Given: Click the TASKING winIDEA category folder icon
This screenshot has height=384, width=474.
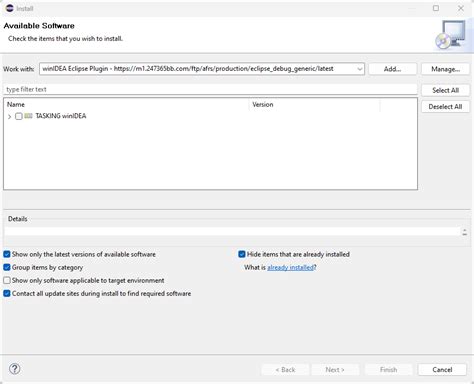Looking at the screenshot, I should coord(28,116).
